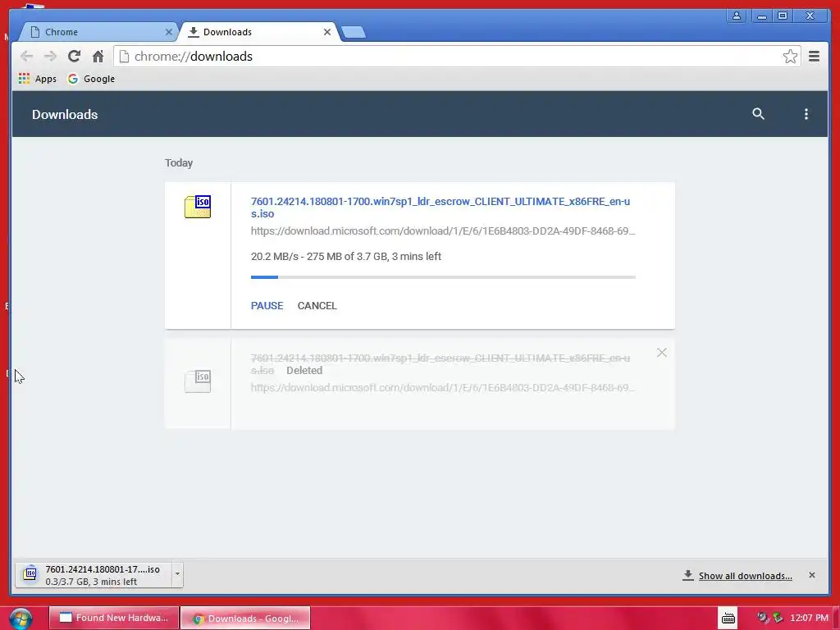The width and height of the screenshot is (840, 630).
Task: Switch to Found New Hardware taskbar window
Action: point(113,618)
